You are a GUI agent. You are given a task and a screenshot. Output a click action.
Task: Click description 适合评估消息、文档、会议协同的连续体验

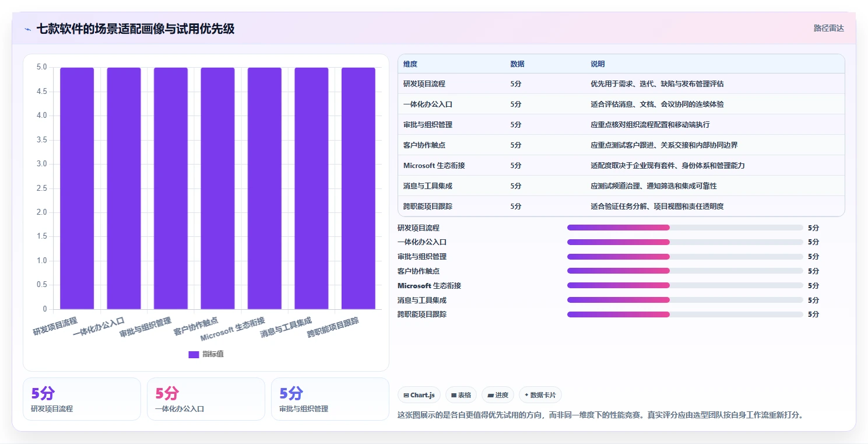coord(657,104)
